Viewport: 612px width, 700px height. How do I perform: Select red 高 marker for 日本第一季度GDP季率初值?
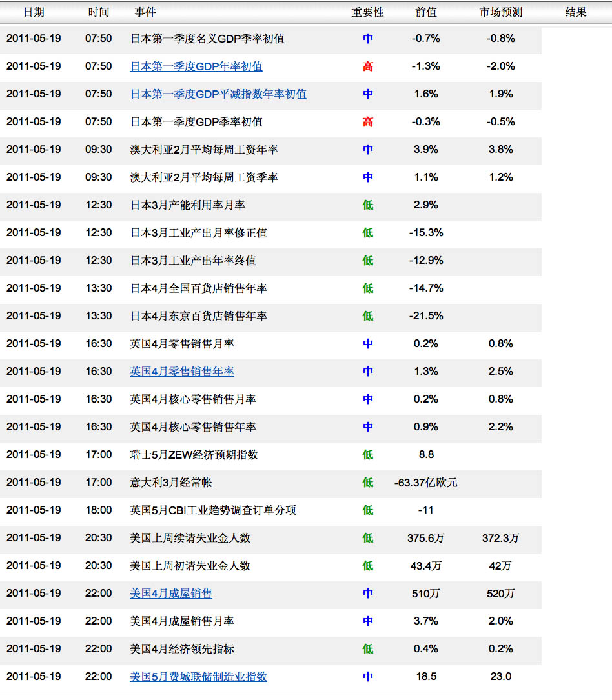tap(367, 122)
